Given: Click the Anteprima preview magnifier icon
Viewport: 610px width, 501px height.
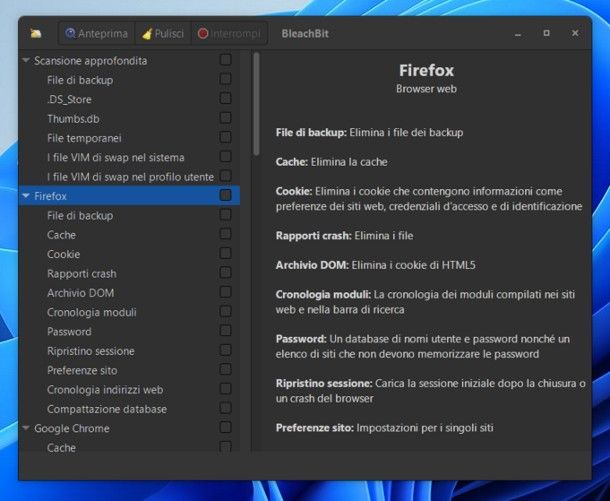Looking at the screenshot, I should click(71, 33).
